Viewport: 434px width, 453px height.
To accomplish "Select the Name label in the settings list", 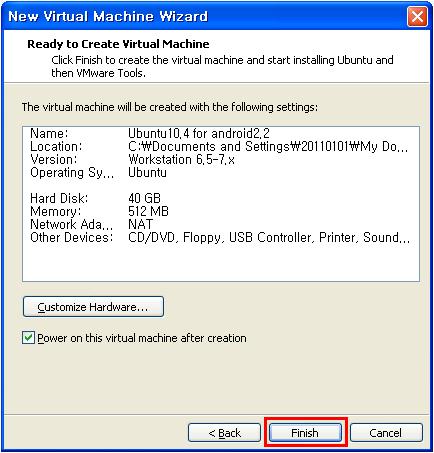I will click(x=49, y=133).
